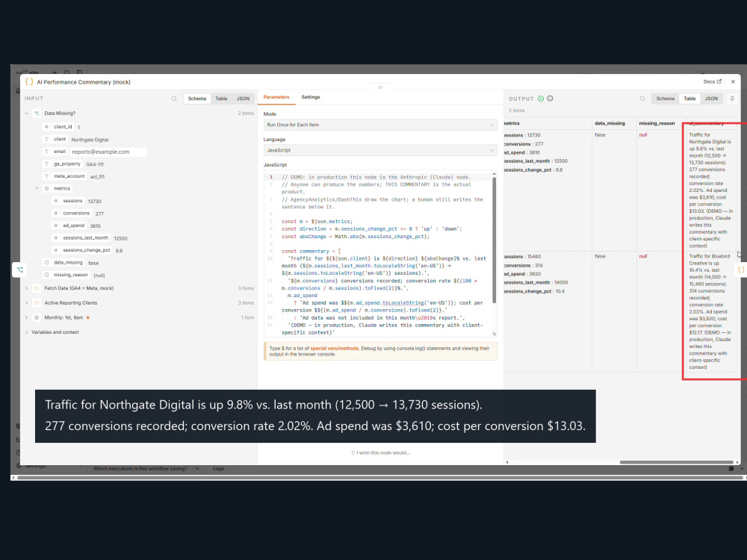Collapse the Data Missing? input section
Viewport: 747px width, 560px height.
tap(27, 113)
